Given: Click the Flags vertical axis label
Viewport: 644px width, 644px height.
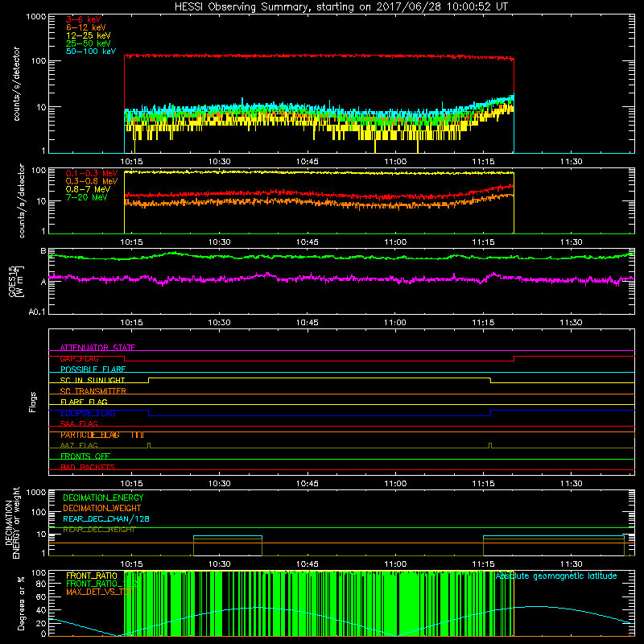Looking at the screenshot, I should pos(33,402).
